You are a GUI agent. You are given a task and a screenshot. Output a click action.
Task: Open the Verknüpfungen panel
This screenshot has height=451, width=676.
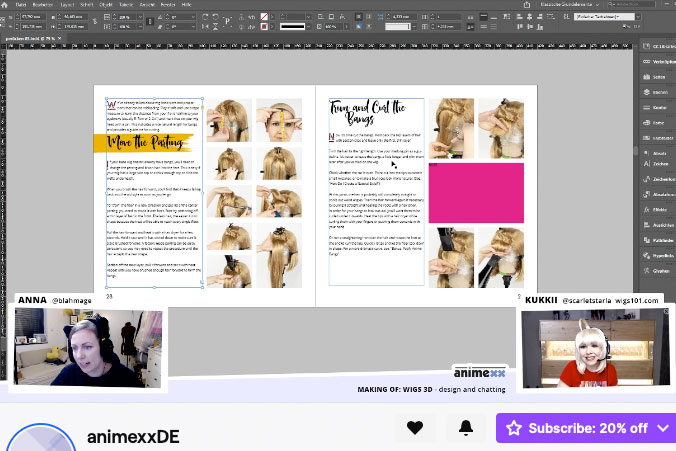click(658, 62)
